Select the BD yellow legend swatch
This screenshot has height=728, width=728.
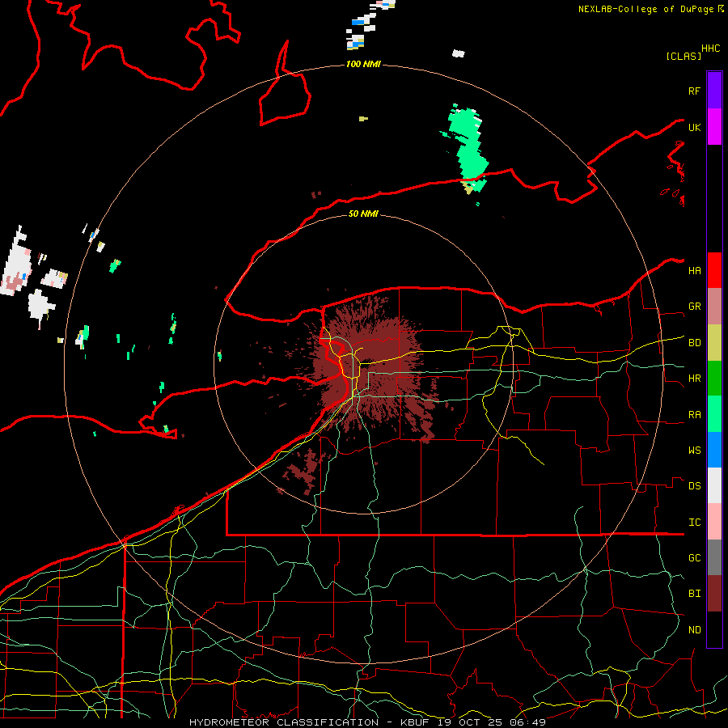pyautogui.click(x=714, y=343)
